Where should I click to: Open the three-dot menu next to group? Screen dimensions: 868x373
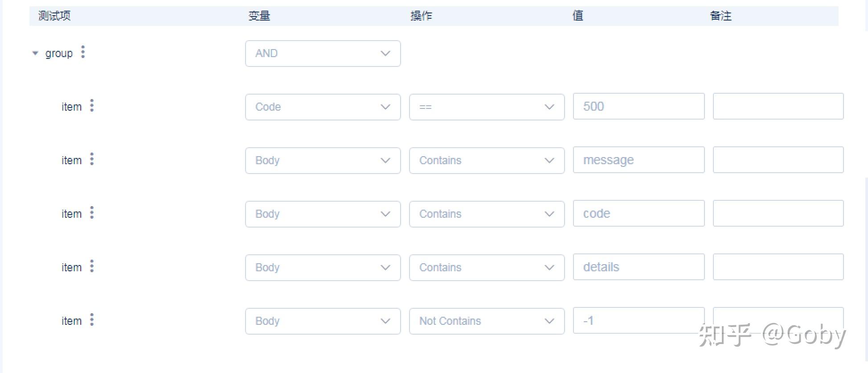[x=83, y=52]
